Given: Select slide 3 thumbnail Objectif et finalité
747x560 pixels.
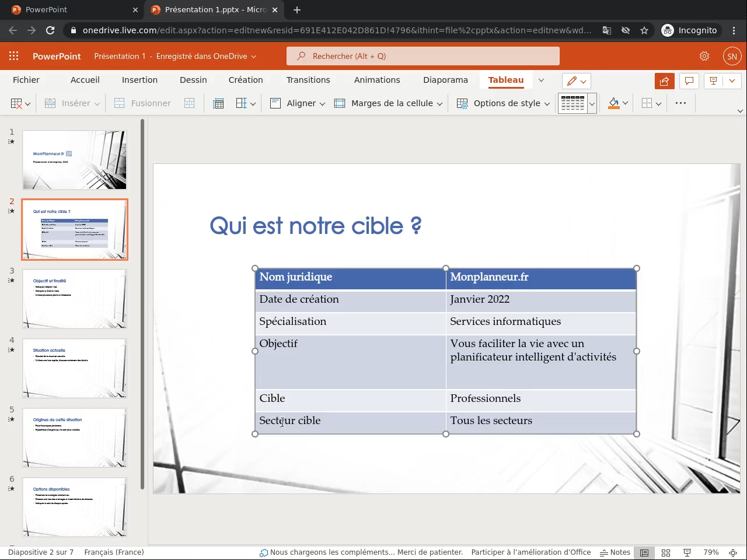Looking at the screenshot, I should coord(75,299).
